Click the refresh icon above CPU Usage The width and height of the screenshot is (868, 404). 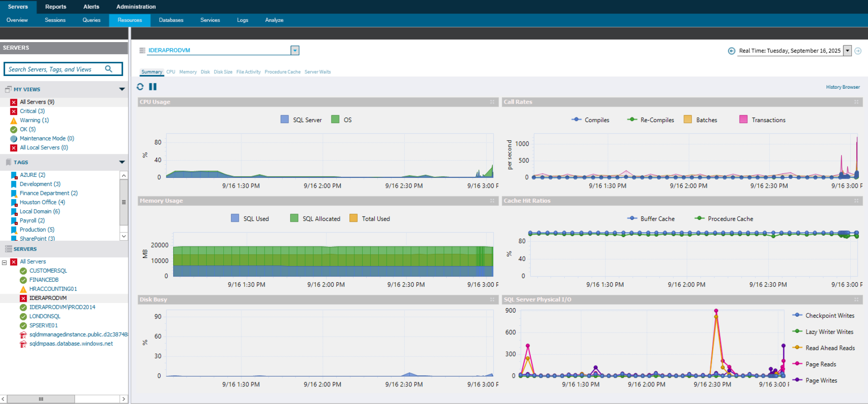(140, 86)
